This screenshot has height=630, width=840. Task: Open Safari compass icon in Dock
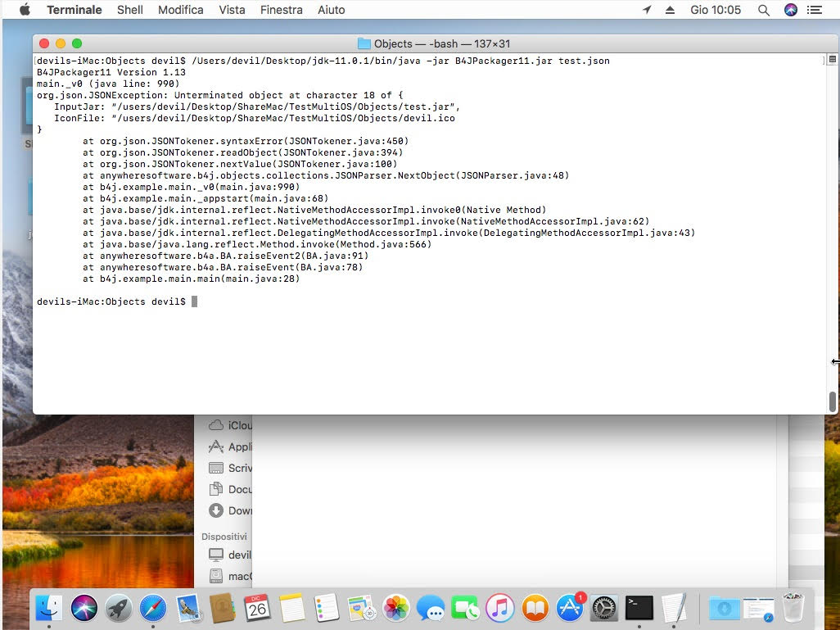tap(152, 608)
